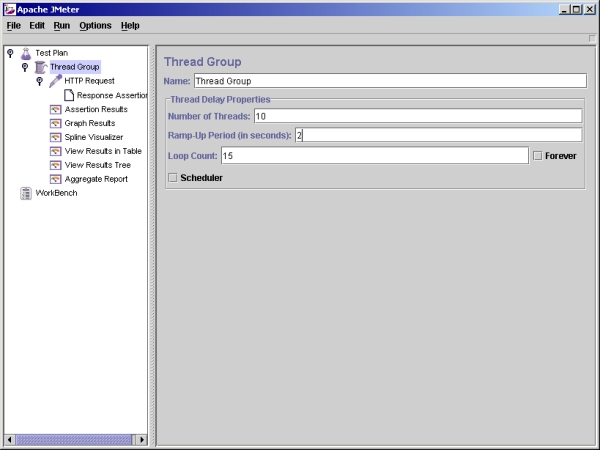The image size is (600, 450).
Task: Click the WorkBench icon in tree
Action: [x=26, y=193]
